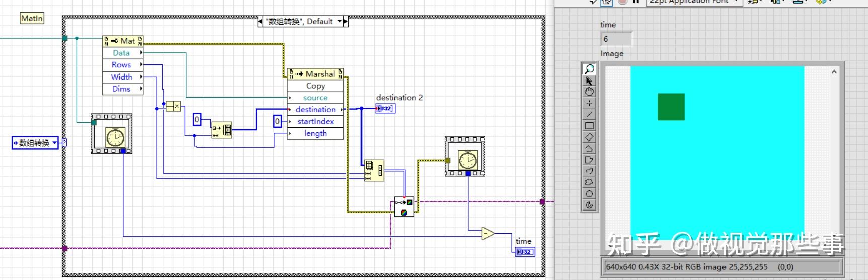Click the array-to-image conversion node
868x280 pixels.
coord(404,206)
